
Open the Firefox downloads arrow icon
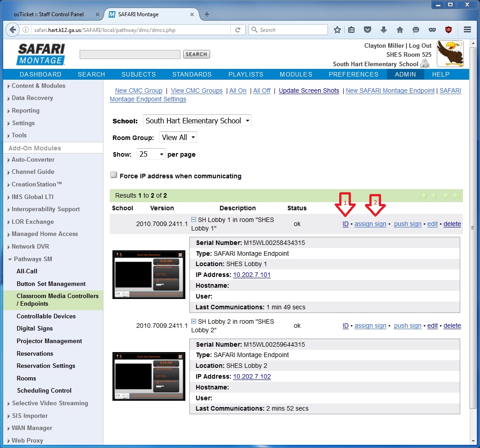[383, 30]
